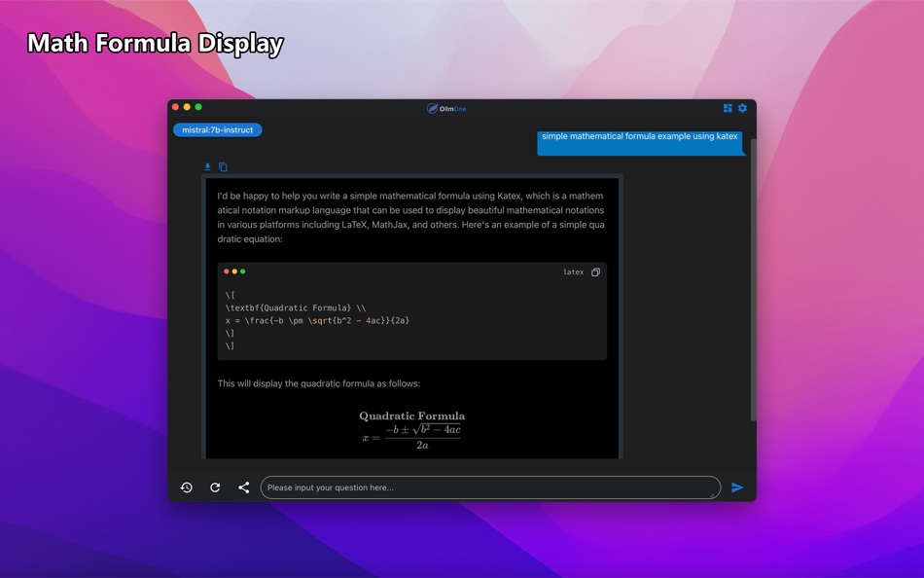Click "This will display the quadratic formula" text
This screenshot has width=924, height=578.
click(319, 383)
